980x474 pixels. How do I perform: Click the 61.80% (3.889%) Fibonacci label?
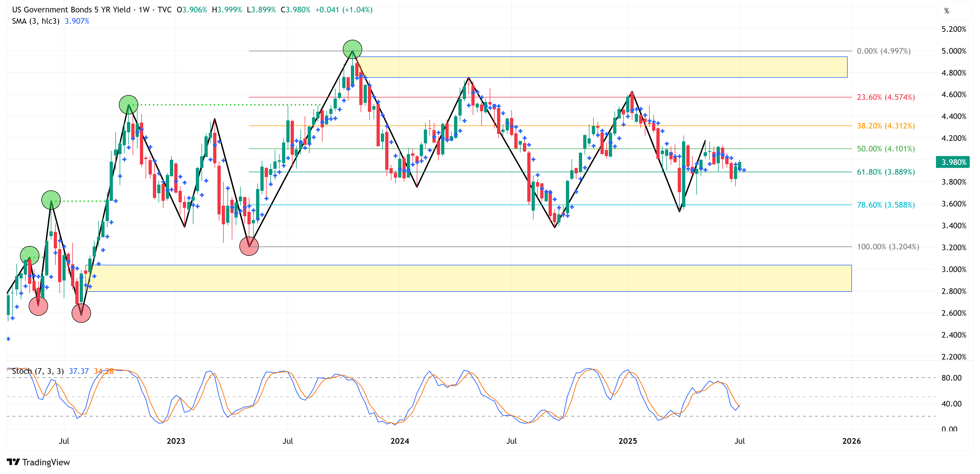tap(885, 172)
